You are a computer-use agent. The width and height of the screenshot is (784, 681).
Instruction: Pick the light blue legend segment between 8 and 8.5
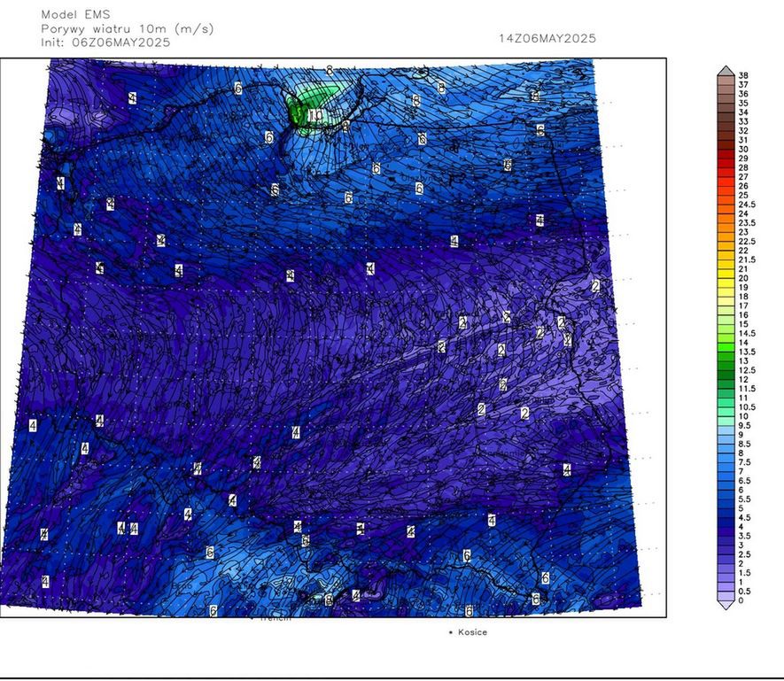pos(726,448)
